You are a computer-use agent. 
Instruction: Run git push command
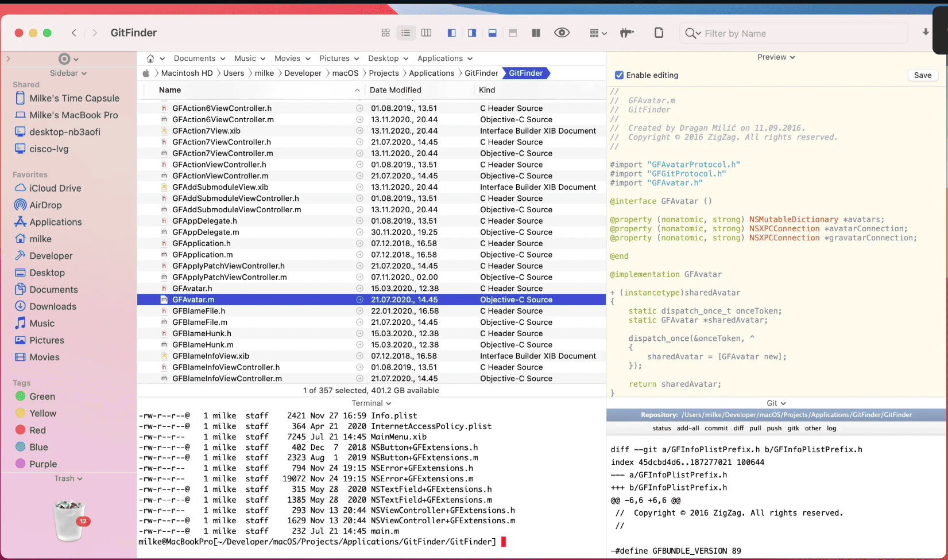click(774, 428)
